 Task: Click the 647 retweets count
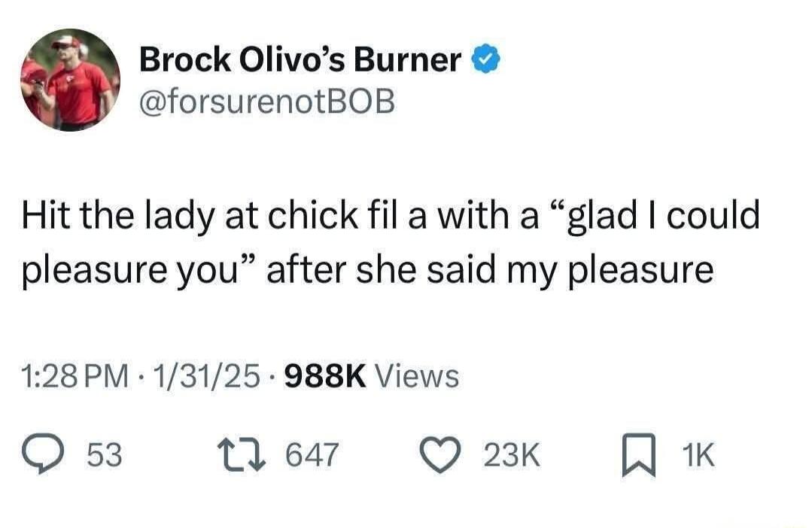[313, 455]
